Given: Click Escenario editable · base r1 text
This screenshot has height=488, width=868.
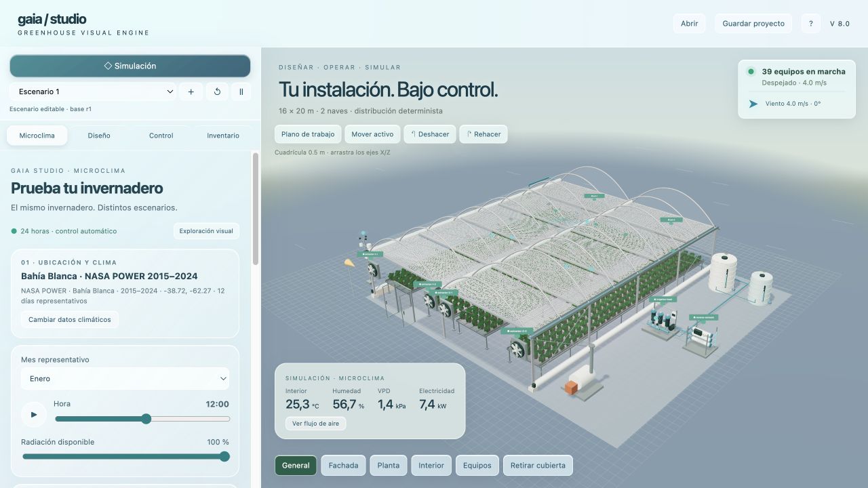Looking at the screenshot, I should pos(51,109).
